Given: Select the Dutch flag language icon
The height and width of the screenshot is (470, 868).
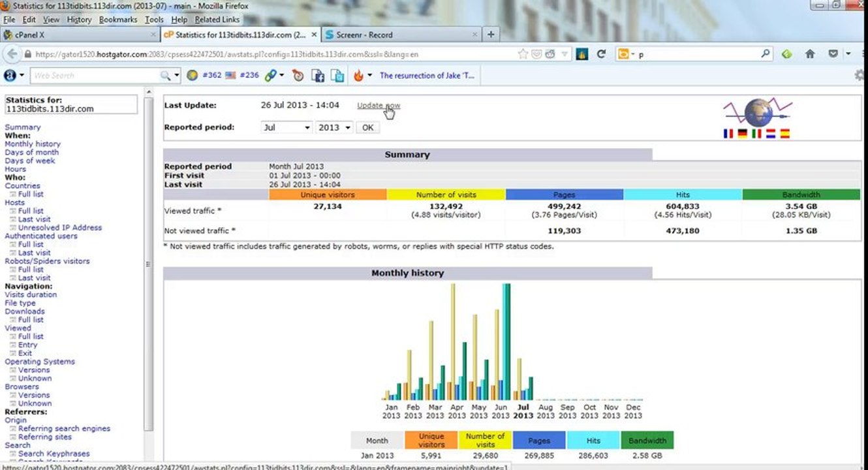Looking at the screenshot, I should pos(770,133).
